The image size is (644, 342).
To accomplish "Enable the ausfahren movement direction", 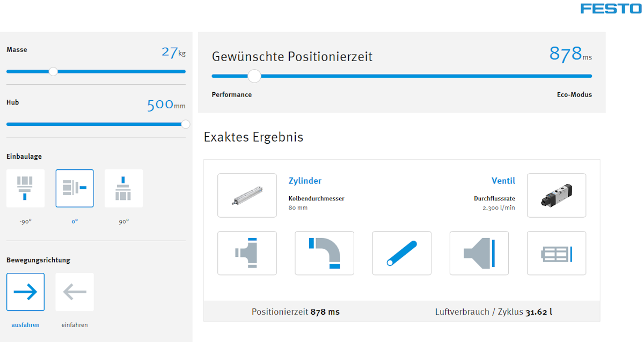I will point(25,292).
